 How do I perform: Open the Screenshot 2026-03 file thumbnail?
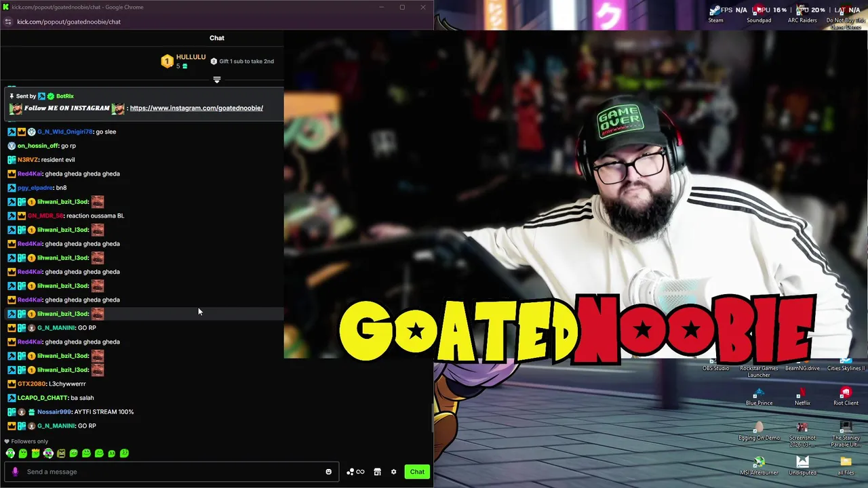tap(802, 434)
